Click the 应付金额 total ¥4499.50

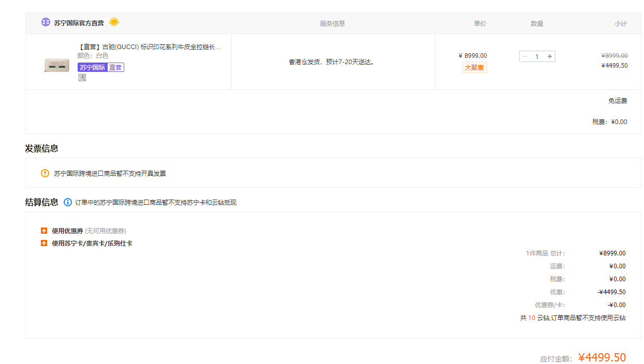602,357
